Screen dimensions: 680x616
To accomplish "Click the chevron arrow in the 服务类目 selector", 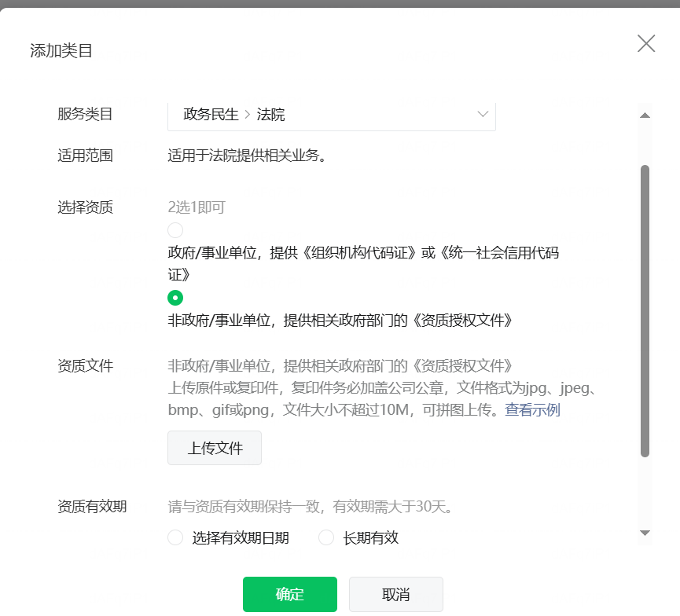I will (x=483, y=115).
